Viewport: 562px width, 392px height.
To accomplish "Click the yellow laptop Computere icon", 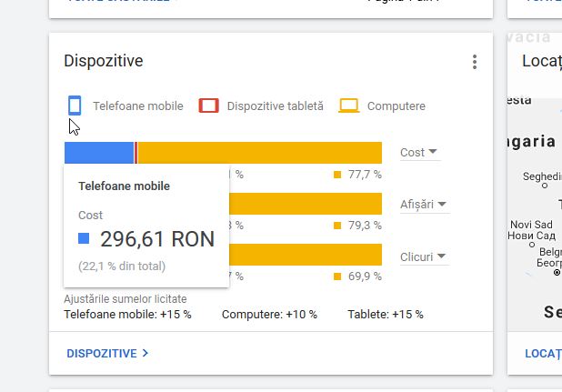I will (x=349, y=106).
